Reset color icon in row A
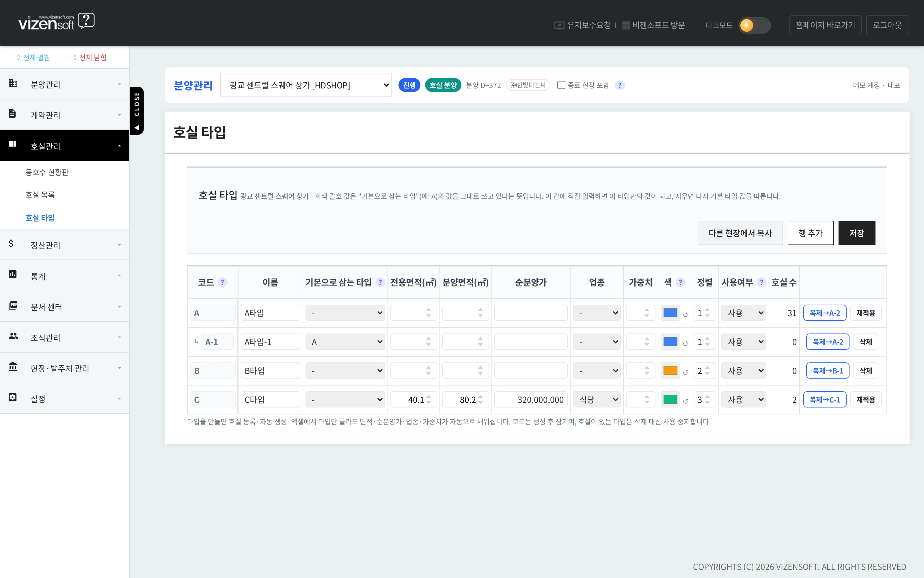 click(x=685, y=315)
